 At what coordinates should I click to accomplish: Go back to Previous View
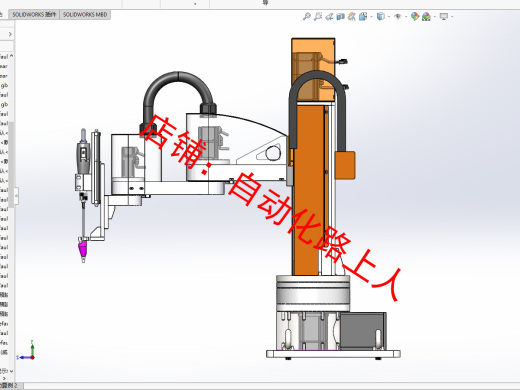(x=329, y=16)
